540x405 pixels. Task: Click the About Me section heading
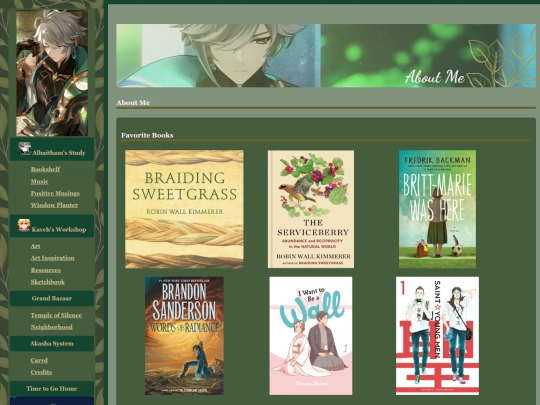coord(133,103)
